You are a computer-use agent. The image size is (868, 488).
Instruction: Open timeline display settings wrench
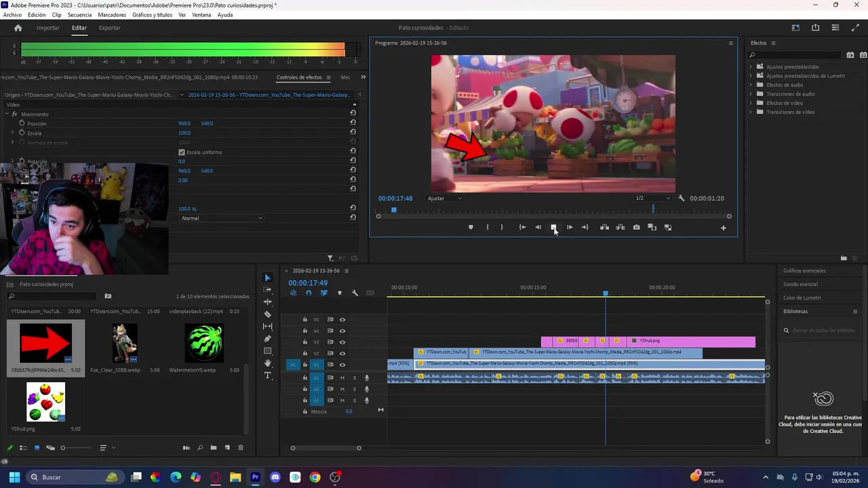tap(355, 293)
